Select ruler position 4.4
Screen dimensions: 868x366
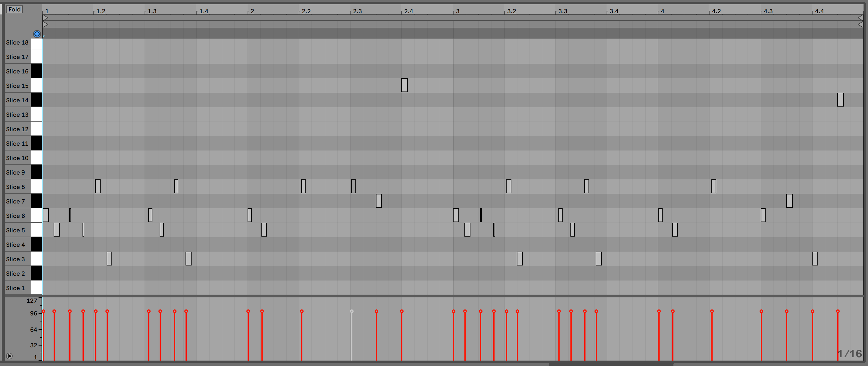point(820,11)
